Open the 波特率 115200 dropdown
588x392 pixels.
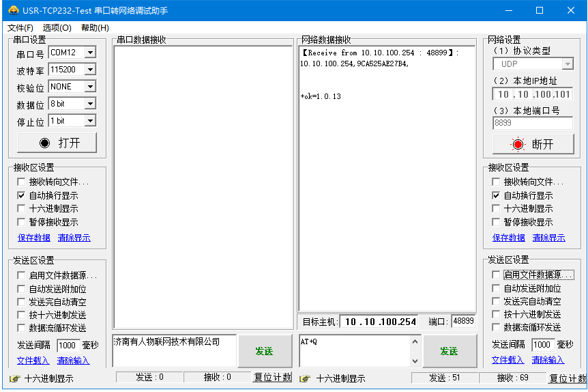point(90,70)
